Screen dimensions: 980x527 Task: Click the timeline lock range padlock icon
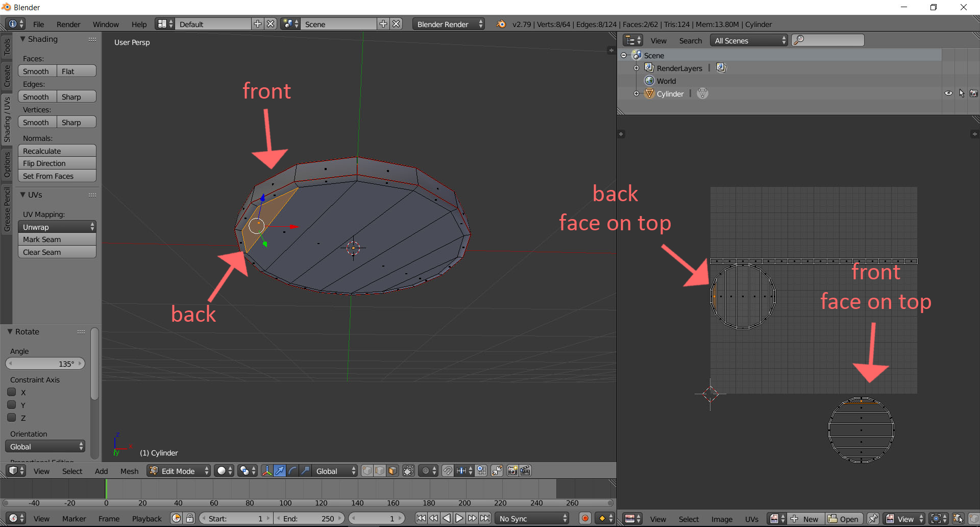[x=190, y=518]
